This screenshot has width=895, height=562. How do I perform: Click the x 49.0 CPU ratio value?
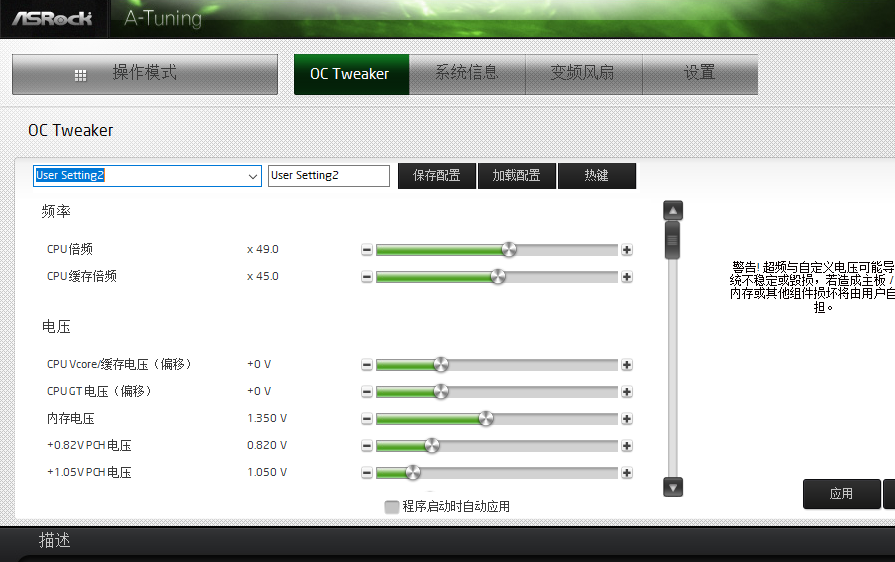[x=263, y=249]
